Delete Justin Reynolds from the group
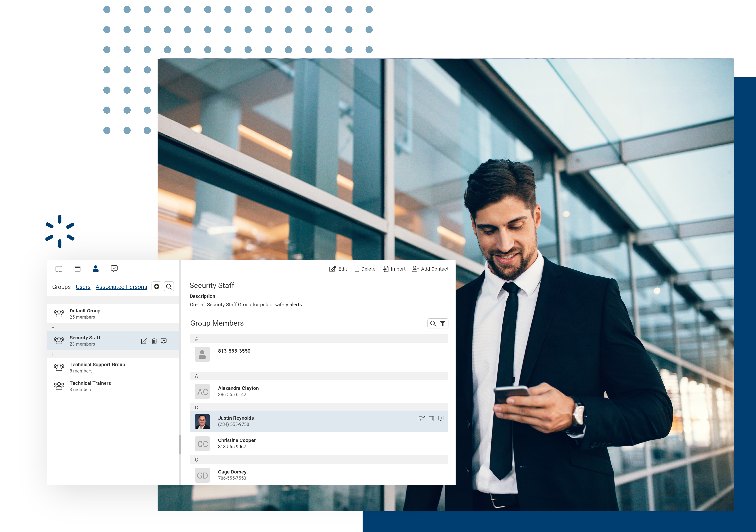The image size is (756, 532). click(432, 418)
